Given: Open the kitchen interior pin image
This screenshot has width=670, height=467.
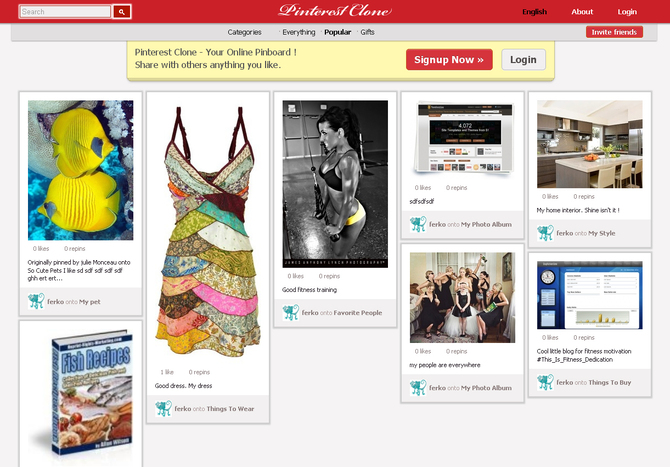Looking at the screenshot, I should pos(590,144).
